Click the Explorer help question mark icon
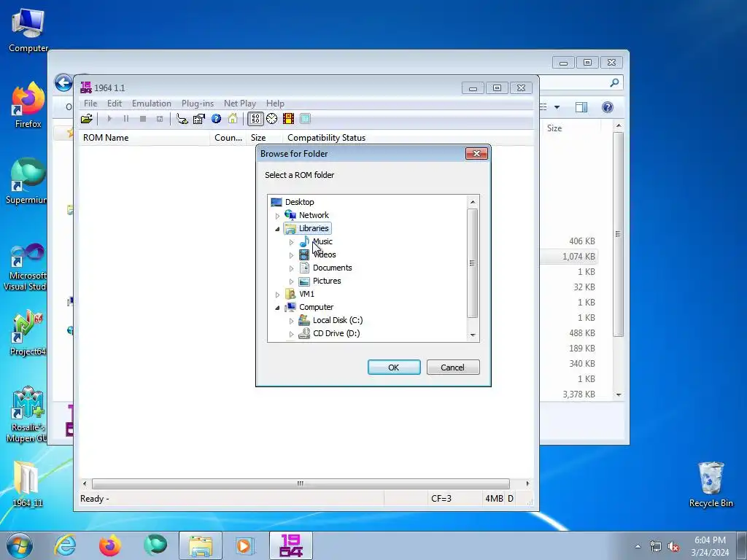This screenshot has width=747, height=560. pos(608,107)
